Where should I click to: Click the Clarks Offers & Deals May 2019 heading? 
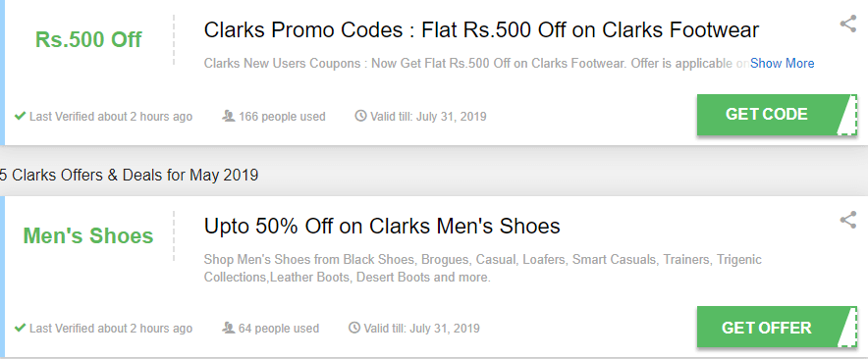[x=129, y=176]
